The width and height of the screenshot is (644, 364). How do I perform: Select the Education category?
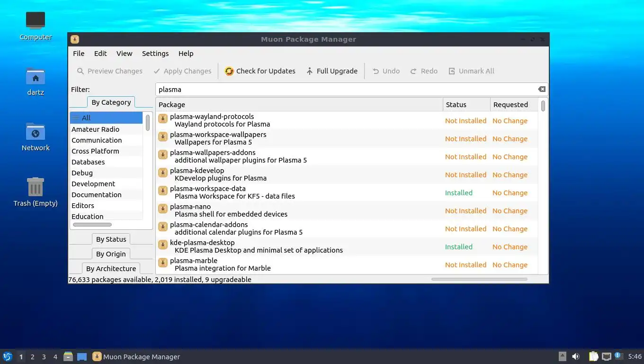[x=106, y=216]
